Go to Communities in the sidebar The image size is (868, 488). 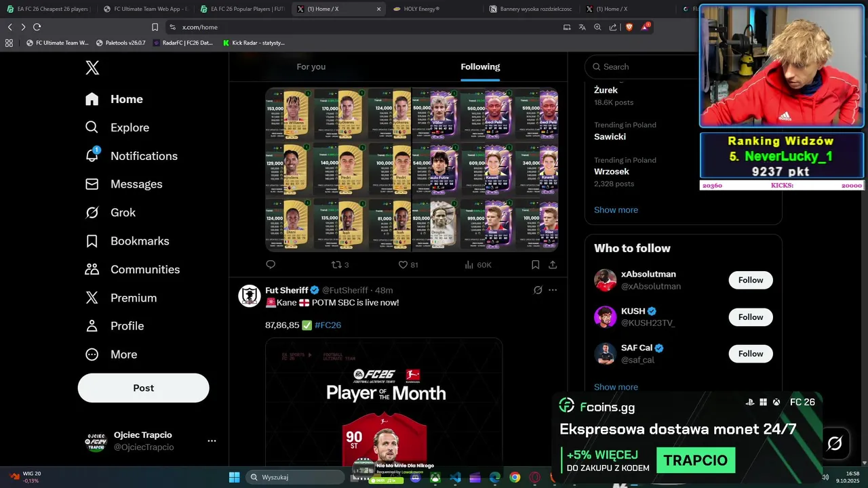pos(132,270)
